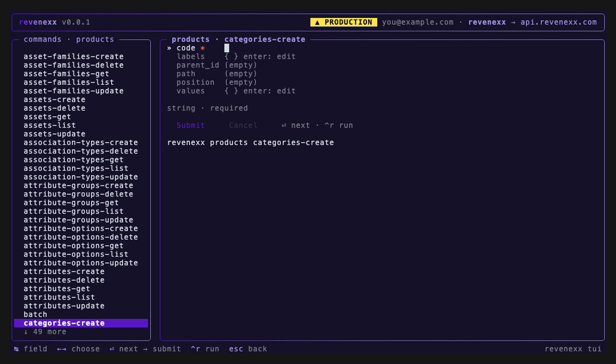
Task: Choose attributes-get command
Action: [x=57, y=288]
